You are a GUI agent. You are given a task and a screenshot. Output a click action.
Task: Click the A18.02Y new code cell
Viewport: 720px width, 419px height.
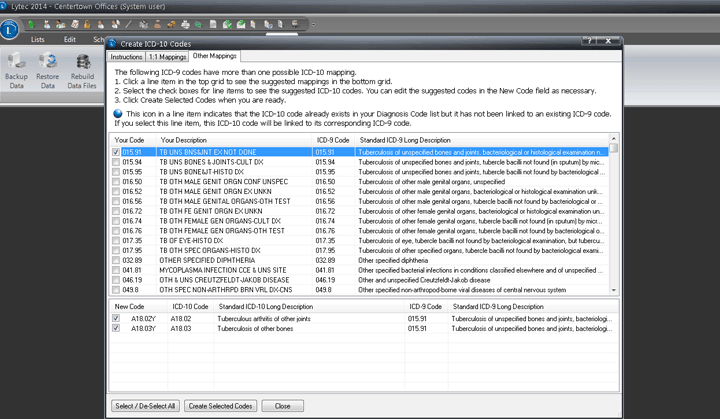coord(143,318)
